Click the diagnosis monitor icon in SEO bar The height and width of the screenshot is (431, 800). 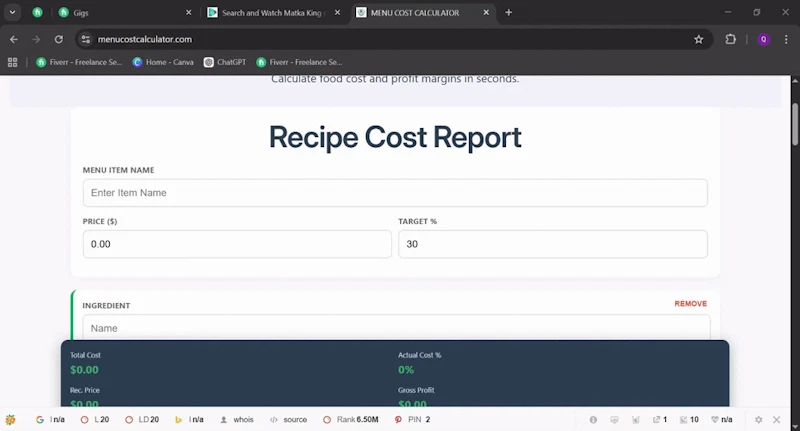[x=614, y=419]
